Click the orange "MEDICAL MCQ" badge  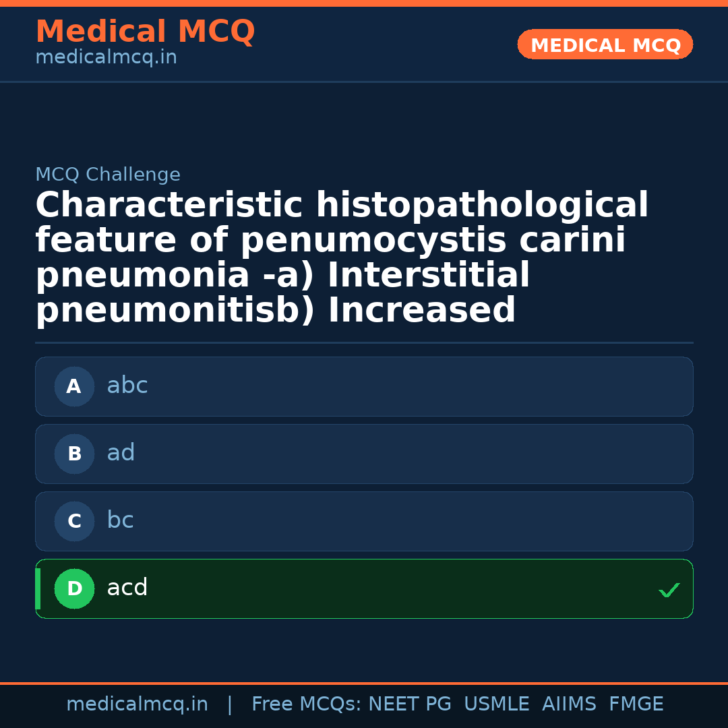[605, 44]
